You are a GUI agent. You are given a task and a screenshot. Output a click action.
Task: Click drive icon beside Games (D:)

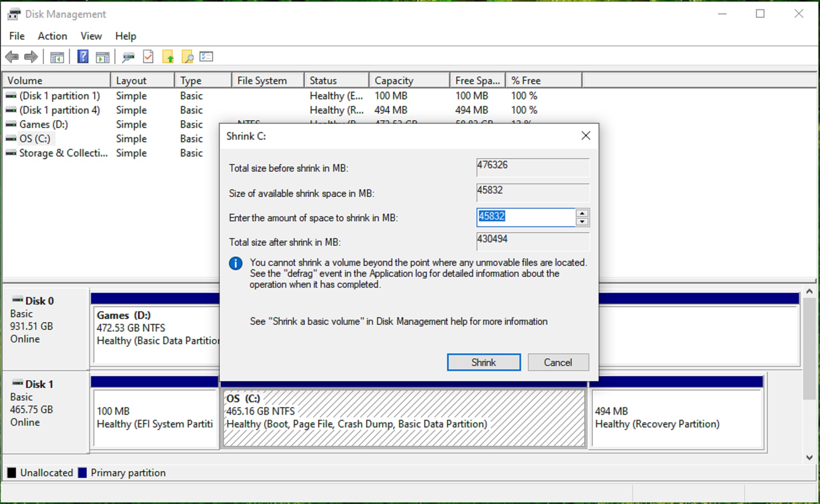11,125
